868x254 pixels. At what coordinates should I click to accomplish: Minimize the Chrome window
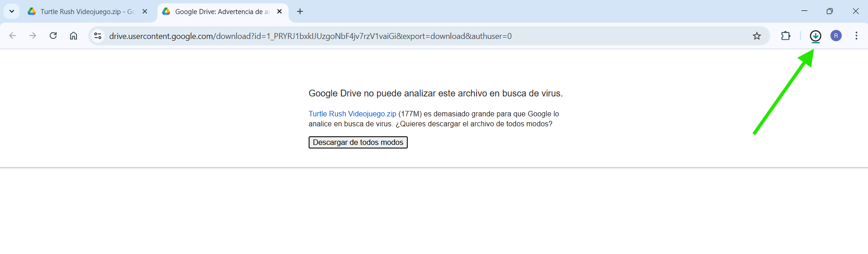(x=804, y=11)
